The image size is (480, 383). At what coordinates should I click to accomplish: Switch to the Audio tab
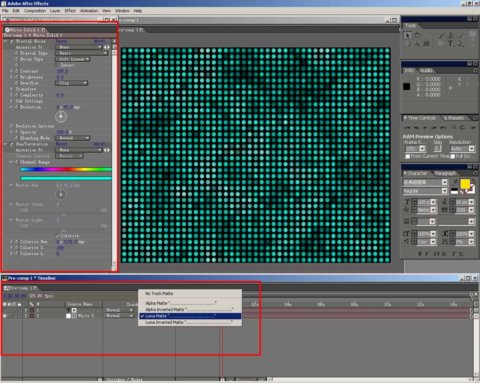click(426, 71)
